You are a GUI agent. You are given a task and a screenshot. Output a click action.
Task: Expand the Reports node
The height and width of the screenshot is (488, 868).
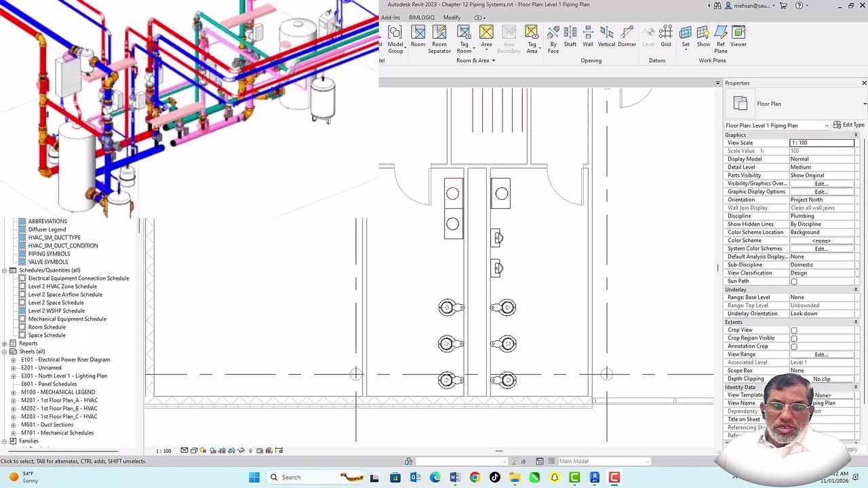4,344
